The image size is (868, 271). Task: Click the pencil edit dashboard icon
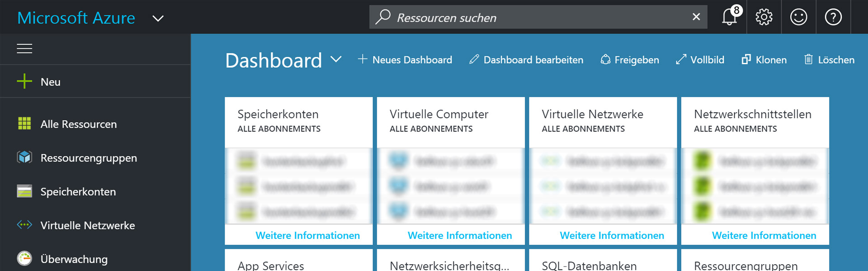(x=474, y=59)
